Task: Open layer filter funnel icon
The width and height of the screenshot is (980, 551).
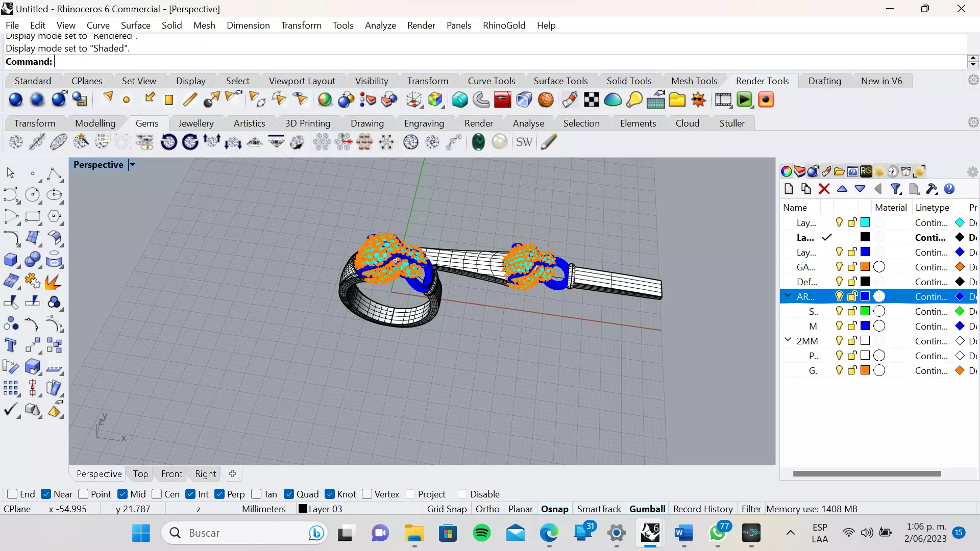Action: click(896, 189)
